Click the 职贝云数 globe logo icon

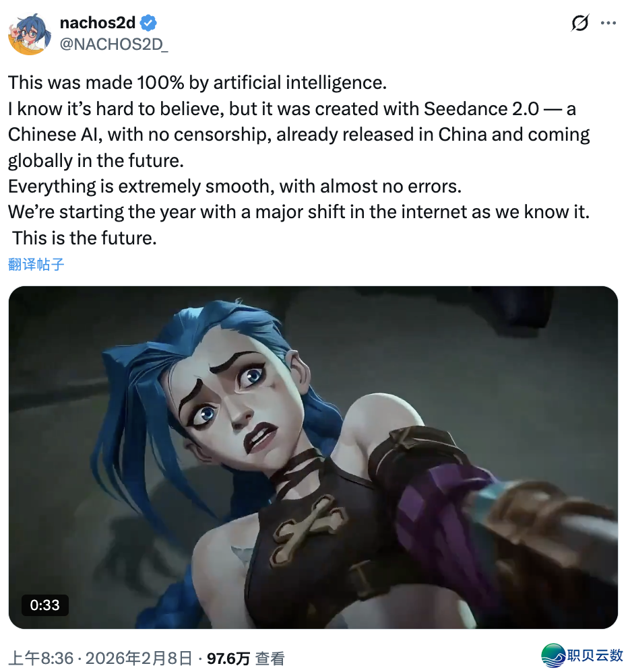pos(553,655)
